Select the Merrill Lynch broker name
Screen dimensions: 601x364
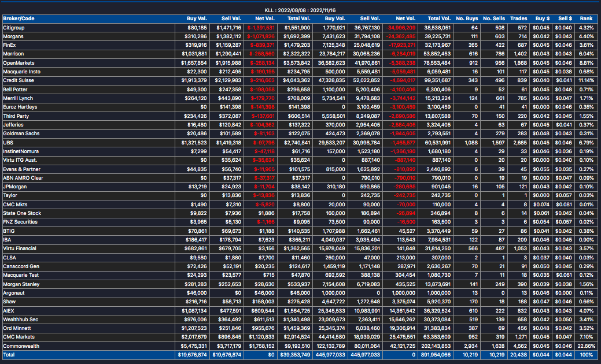pos(18,98)
